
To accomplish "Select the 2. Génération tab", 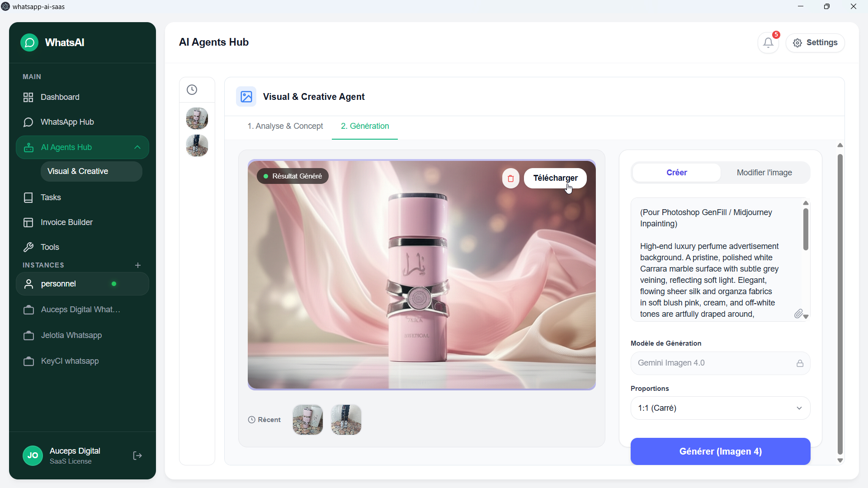I will pyautogui.click(x=365, y=126).
